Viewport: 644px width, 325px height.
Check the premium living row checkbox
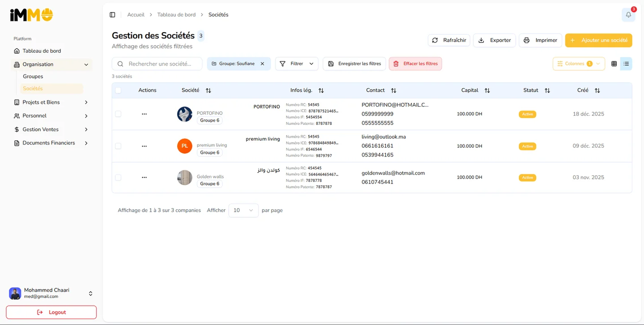click(118, 146)
